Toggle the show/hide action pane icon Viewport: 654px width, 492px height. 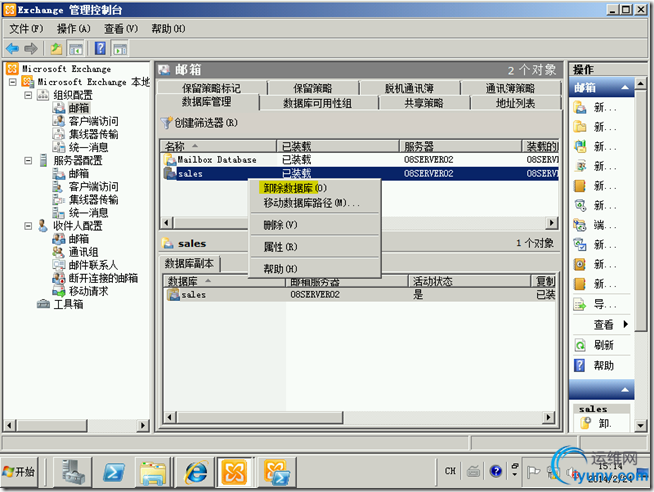pos(120,49)
